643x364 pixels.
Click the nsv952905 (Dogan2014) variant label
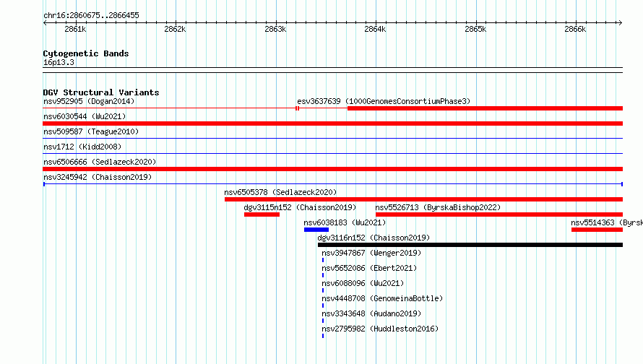point(89,101)
